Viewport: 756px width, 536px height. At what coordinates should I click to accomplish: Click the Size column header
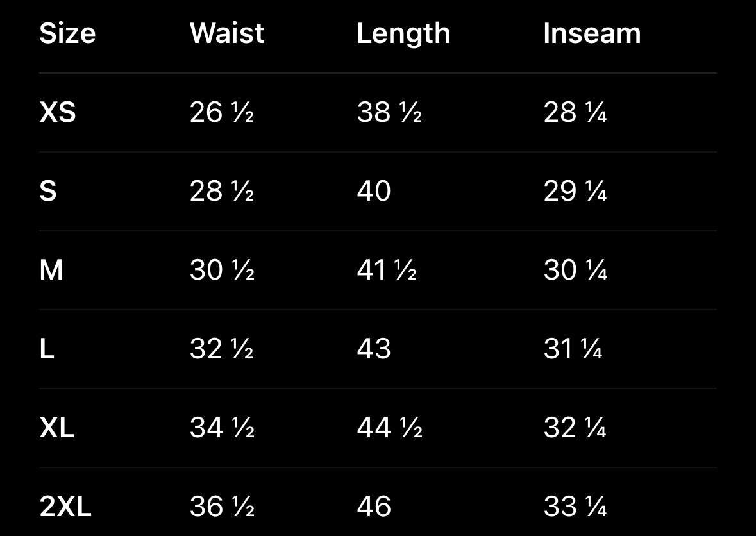tap(67, 33)
